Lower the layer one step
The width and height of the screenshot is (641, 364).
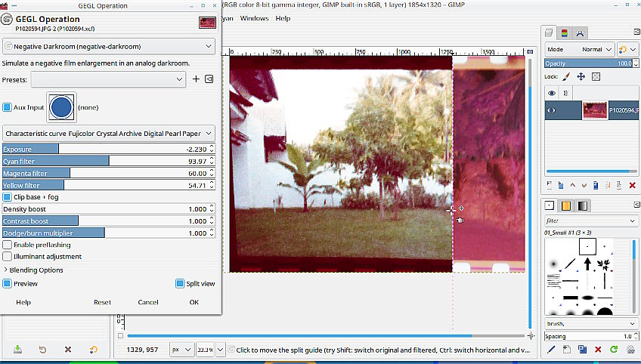584,186
